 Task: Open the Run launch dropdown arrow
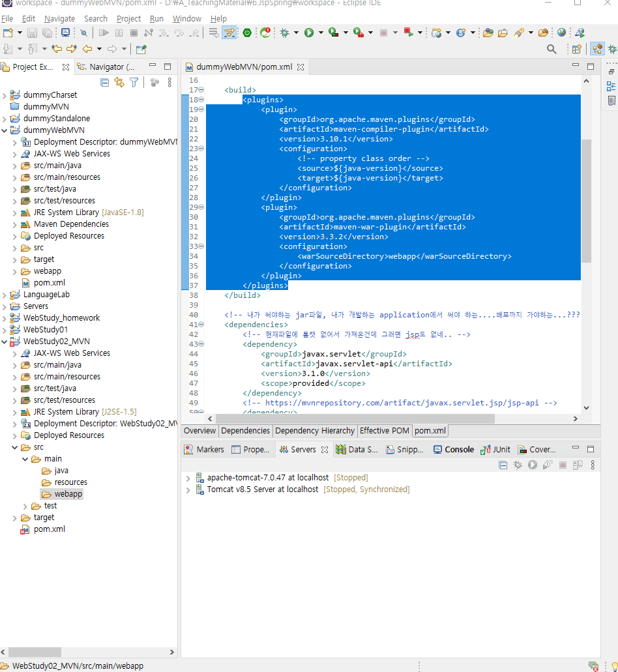pyautogui.click(x=321, y=33)
